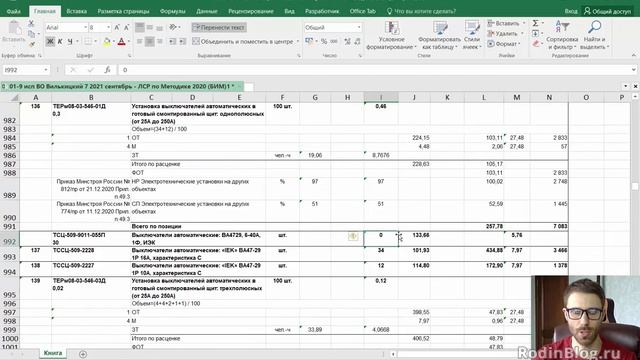
Task: Click the comma style 000 icon
Action: point(334,41)
